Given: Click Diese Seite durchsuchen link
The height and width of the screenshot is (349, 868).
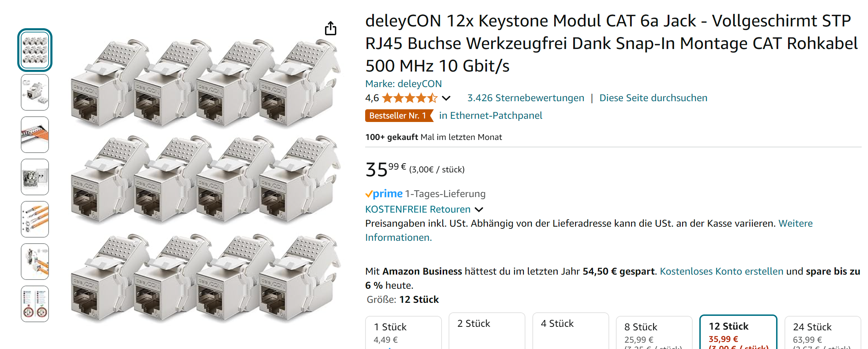Looking at the screenshot, I should (x=653, y=98).
